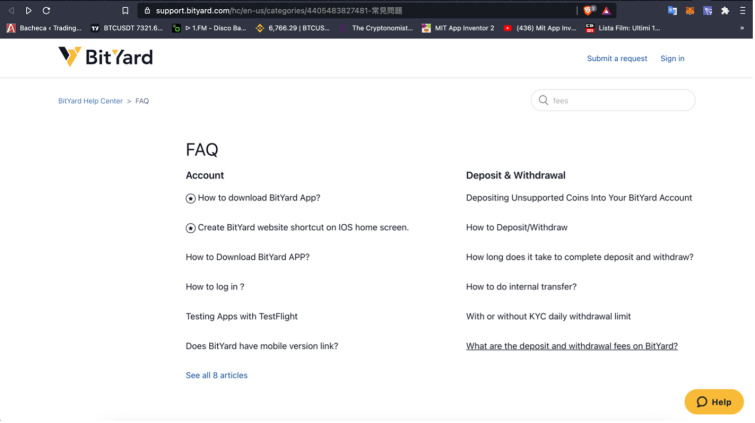This screenshot has height=423, width=755.
Task: Open How to log in ? article
Action: point(215,287)
